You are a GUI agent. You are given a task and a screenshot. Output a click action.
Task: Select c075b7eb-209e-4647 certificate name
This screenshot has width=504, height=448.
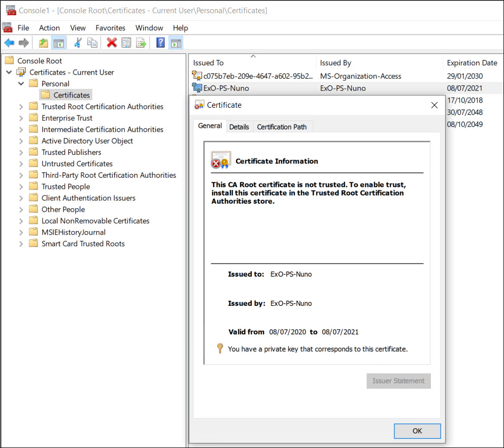click(258, 76)
